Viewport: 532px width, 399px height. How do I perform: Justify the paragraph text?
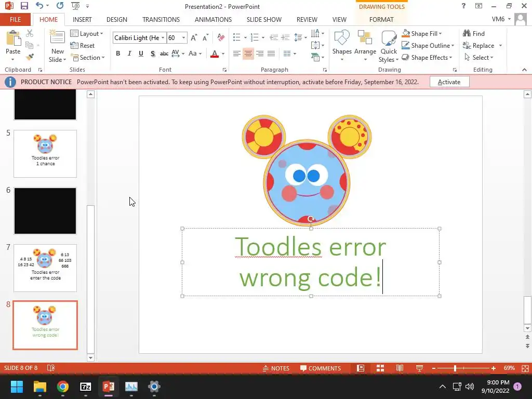pyautogui.click(x=271, y=54)
